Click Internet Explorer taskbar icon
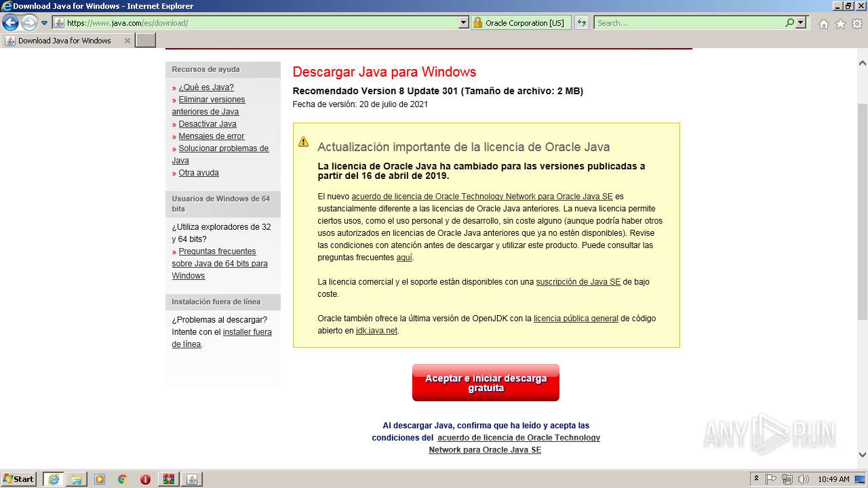This screenshot has width=868, height=488. tap(53, 479)
